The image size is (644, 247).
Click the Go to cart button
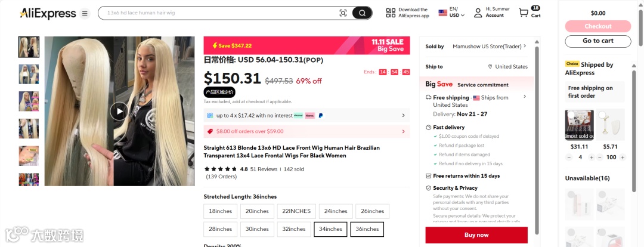[x=597, y=41]
